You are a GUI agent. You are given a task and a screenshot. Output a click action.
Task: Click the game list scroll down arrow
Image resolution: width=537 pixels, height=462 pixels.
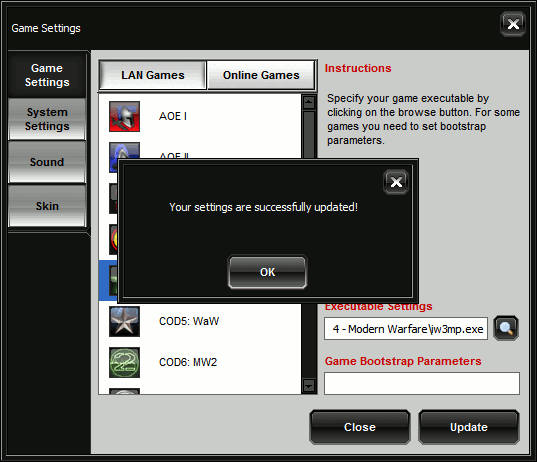click(309, 386)
